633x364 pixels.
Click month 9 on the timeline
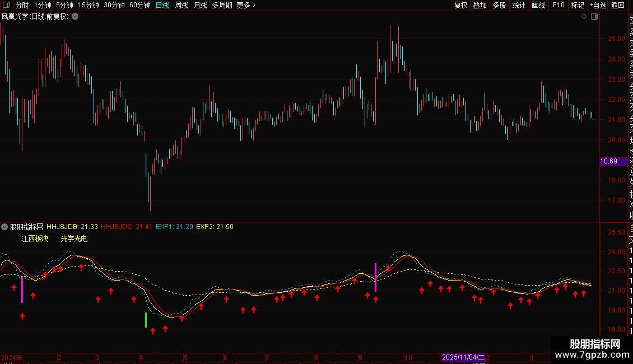(x=360, y=357)
